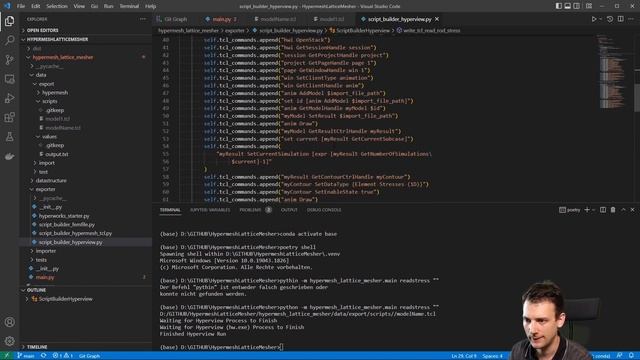Open the timeline history editor icon
640x360 pixels.
(x=610, y=19)
